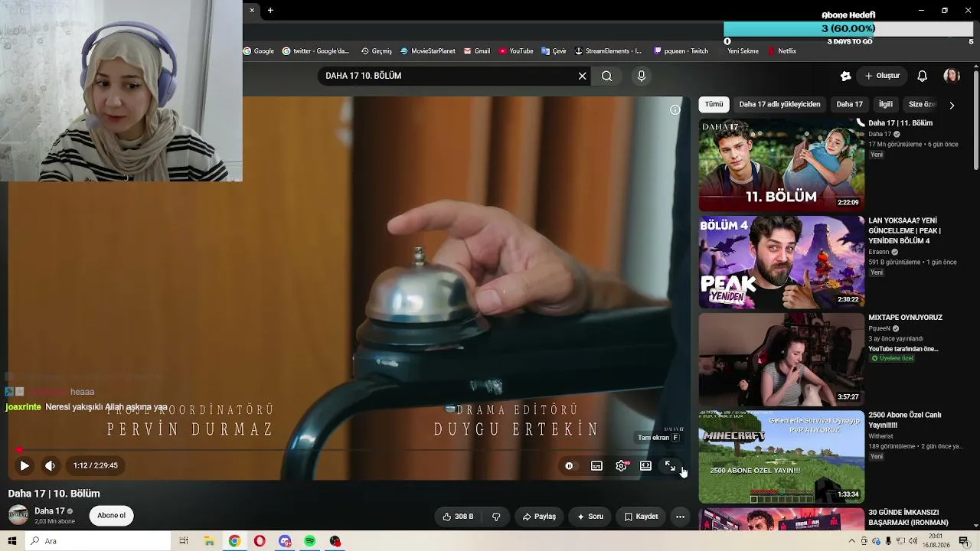This screenshot has height=551, width=980.
Task: Enter fullscreen with the Tam ekran button
Action: click(x=670, y=465)
